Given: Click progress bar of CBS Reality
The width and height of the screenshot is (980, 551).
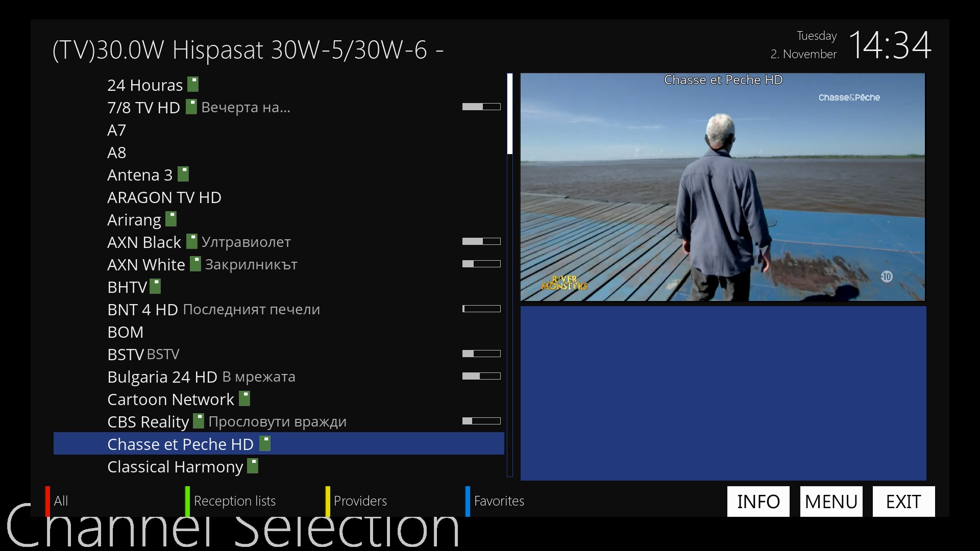Looking at the screenshot, I should pos(481,421).
